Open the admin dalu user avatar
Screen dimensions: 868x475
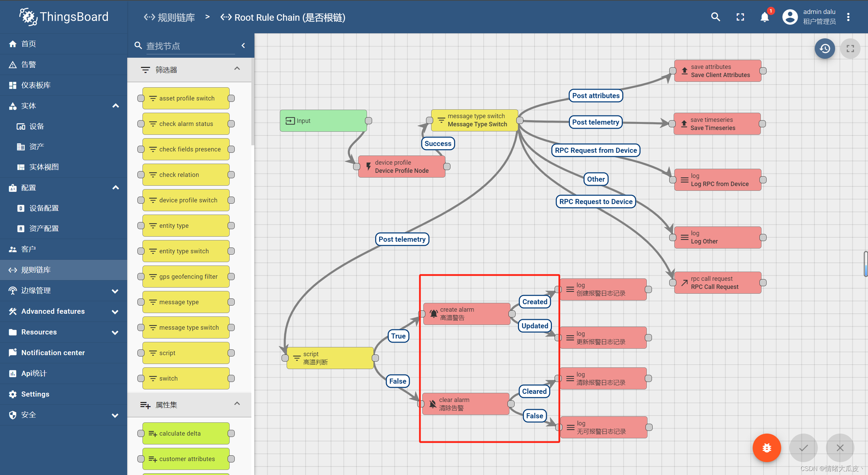[x=790, y=17]
